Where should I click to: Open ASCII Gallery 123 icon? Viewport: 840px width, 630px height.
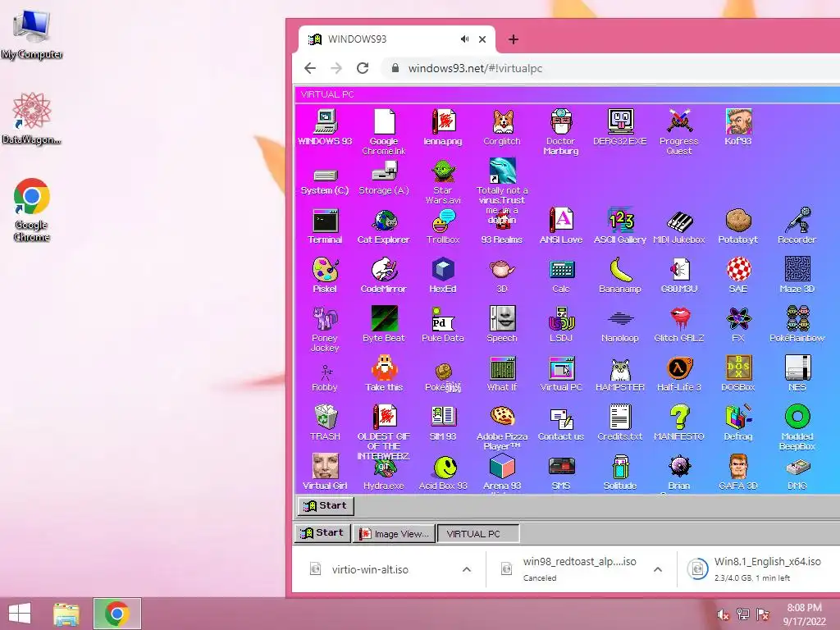[620, 226]
